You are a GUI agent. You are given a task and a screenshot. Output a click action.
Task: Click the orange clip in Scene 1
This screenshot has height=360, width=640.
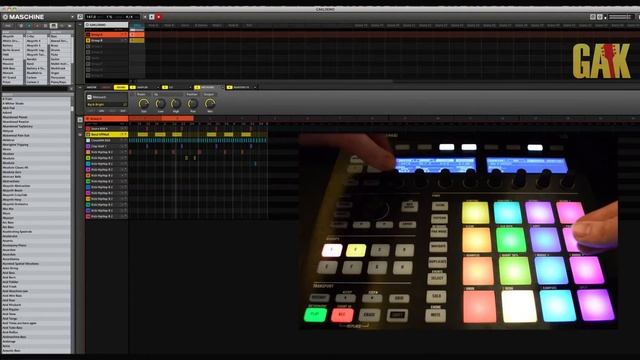[137, 35]
